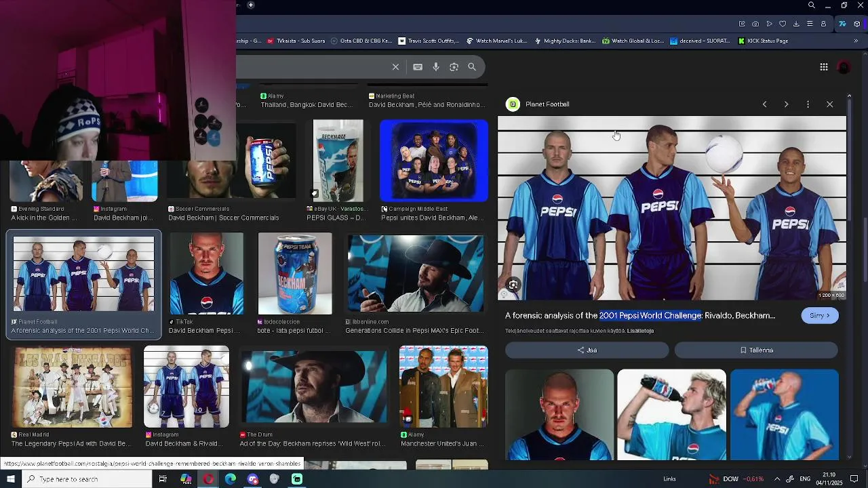
Task: Select the Alamy Manchester United's Juan thumbnail
Action: click(x=443, y=387)
